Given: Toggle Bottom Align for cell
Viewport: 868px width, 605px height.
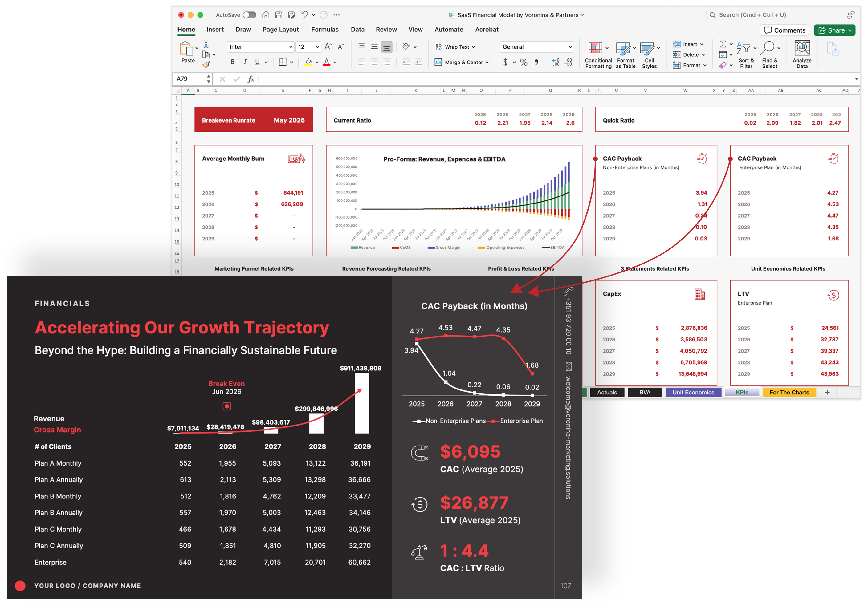Looking at the screenshot, I should click(386, 47).
